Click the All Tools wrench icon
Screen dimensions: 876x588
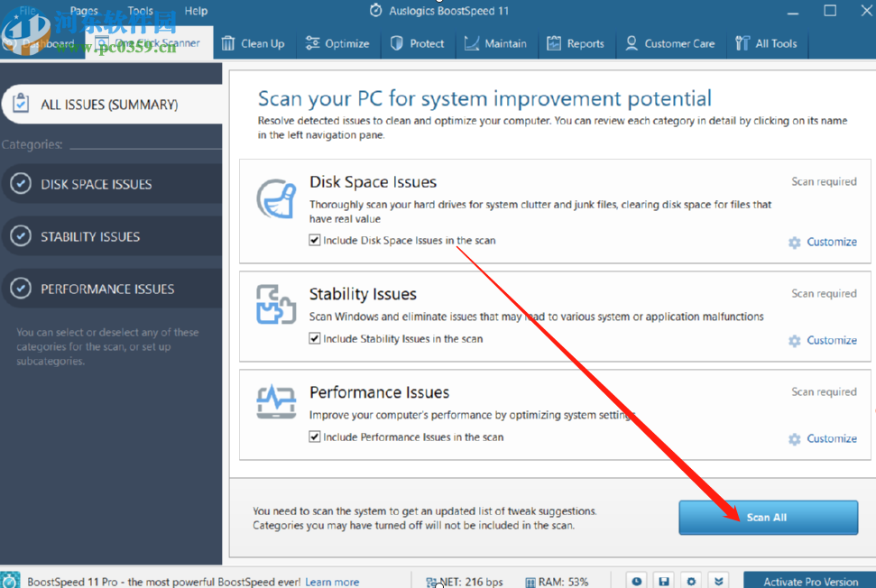coord(742,43)
